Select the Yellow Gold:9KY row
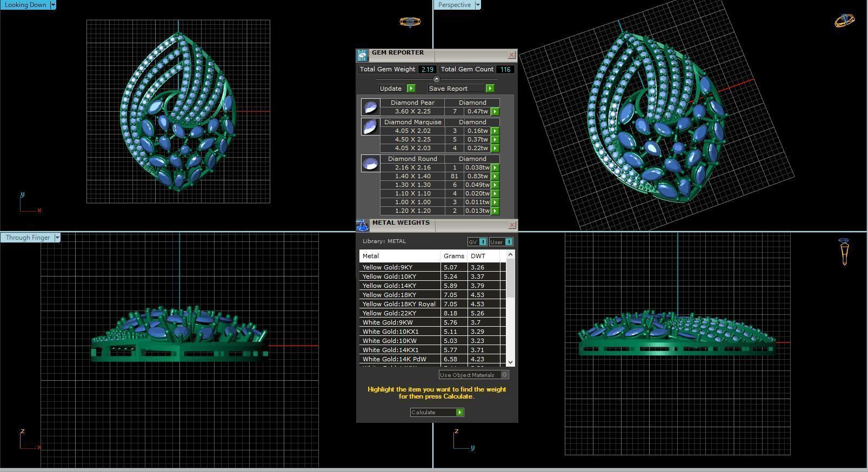This screenshot has height=472, width=868. (432, 267)
